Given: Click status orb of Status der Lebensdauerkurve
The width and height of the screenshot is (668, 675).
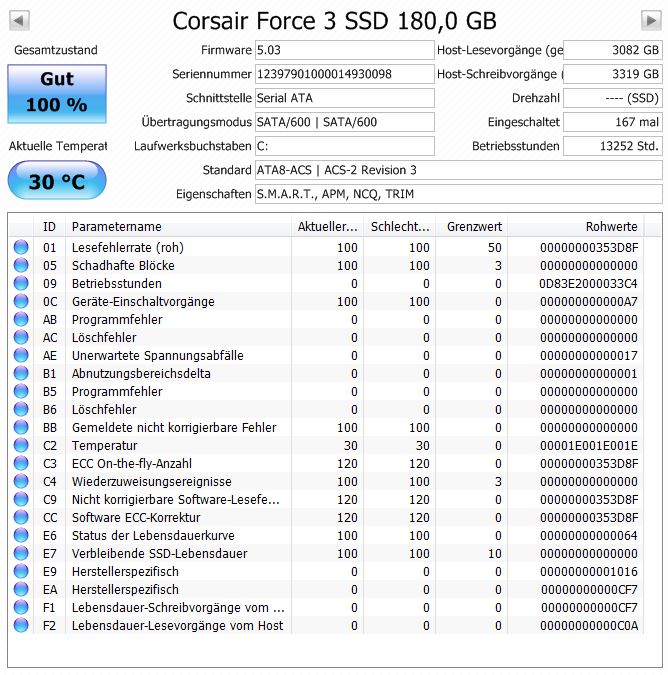Looking at the screenshot, I should [x=21, y=535].
